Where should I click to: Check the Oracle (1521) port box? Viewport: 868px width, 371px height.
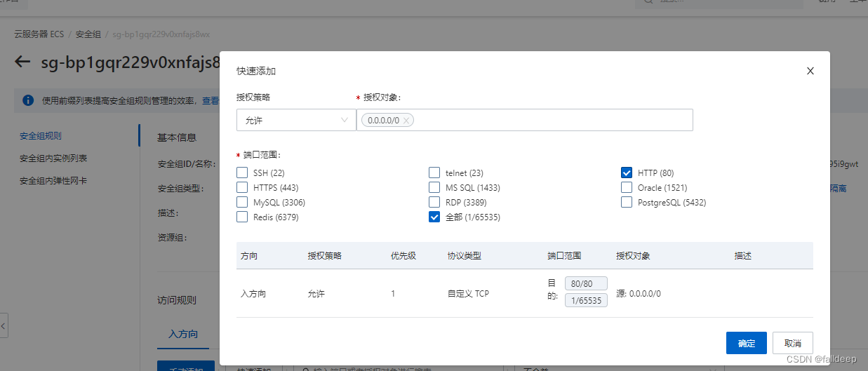coord(627,187)
